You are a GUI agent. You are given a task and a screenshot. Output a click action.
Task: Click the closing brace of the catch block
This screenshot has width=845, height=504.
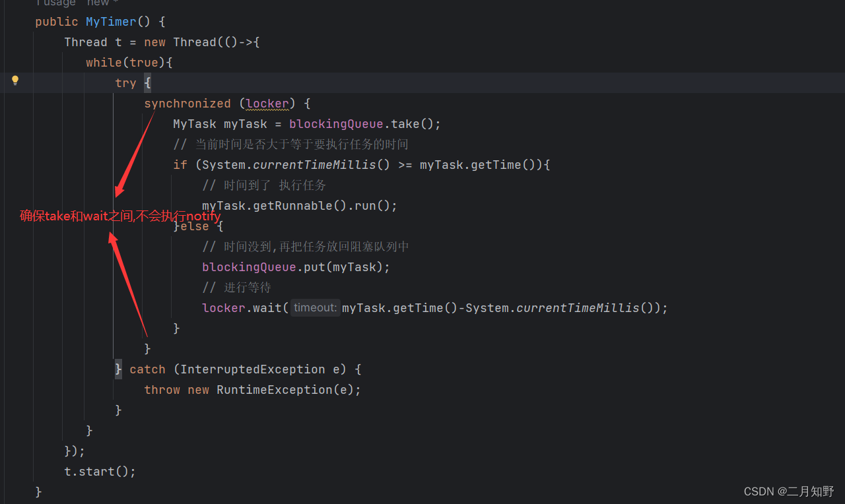[x=119, y=410]
